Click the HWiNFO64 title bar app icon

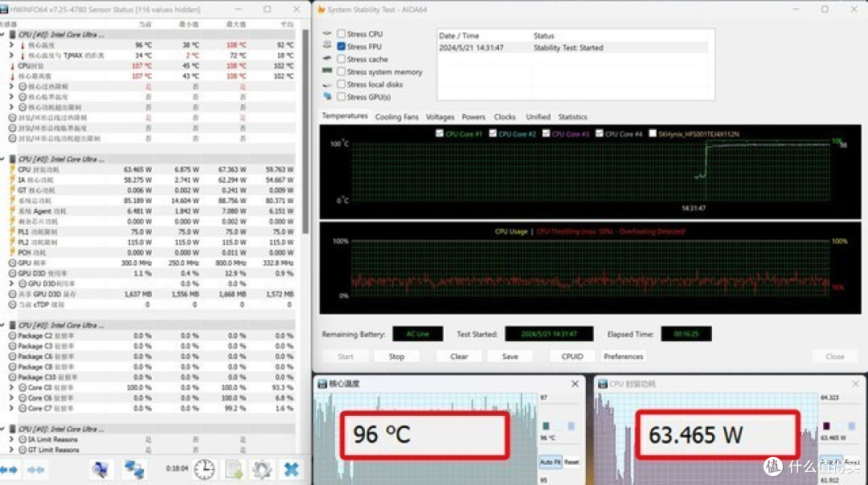coord(5,10)
